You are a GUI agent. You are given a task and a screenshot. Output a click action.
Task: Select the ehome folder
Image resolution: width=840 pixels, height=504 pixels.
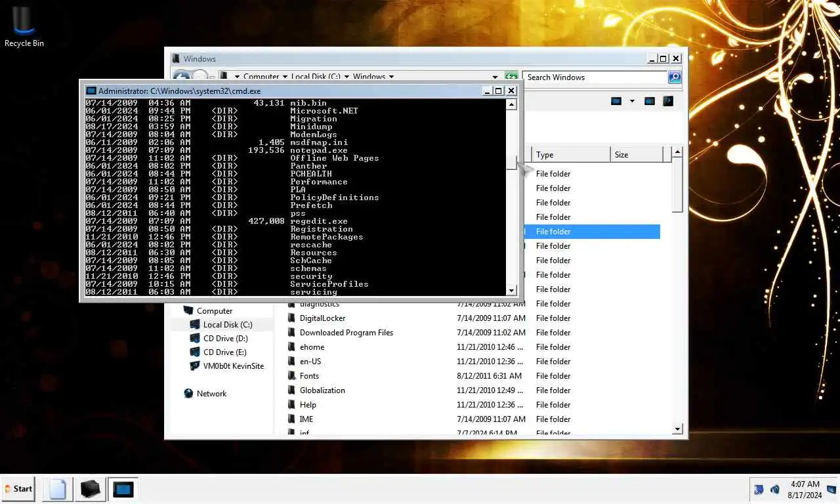tap(312, 347)
